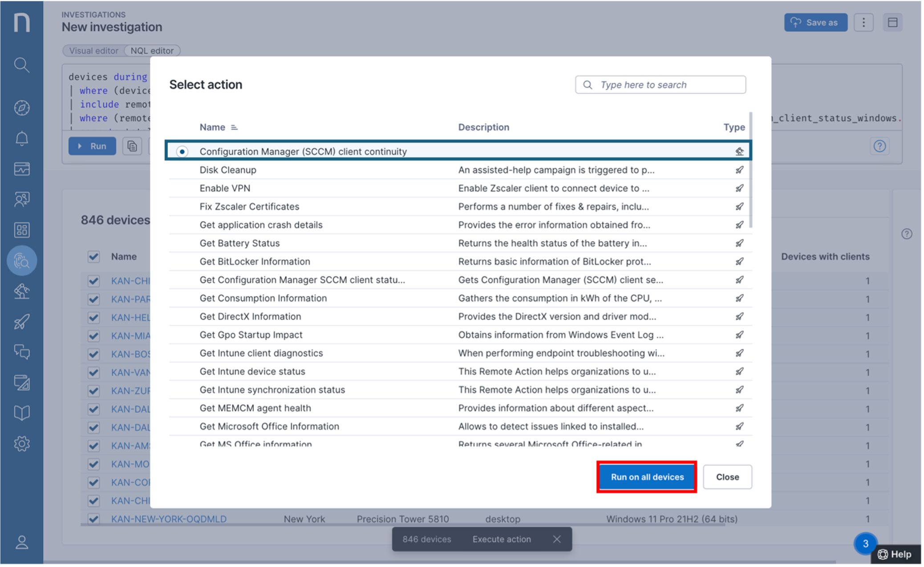Image resolution: width=924 pixels, height=567 pixels.
Task: Expand the panel layout icon beside Save as
Action: (x=893, y=22)
